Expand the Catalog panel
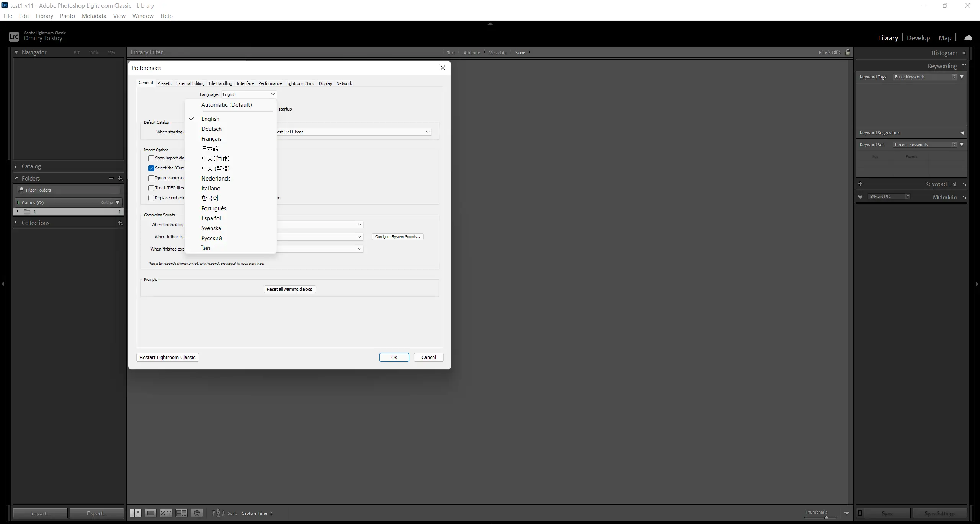This screenshot has width=980, height=524. pos(31,166)
